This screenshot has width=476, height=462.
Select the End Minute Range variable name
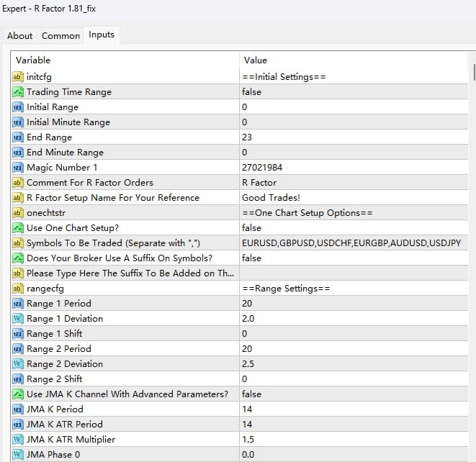(66, 153)
